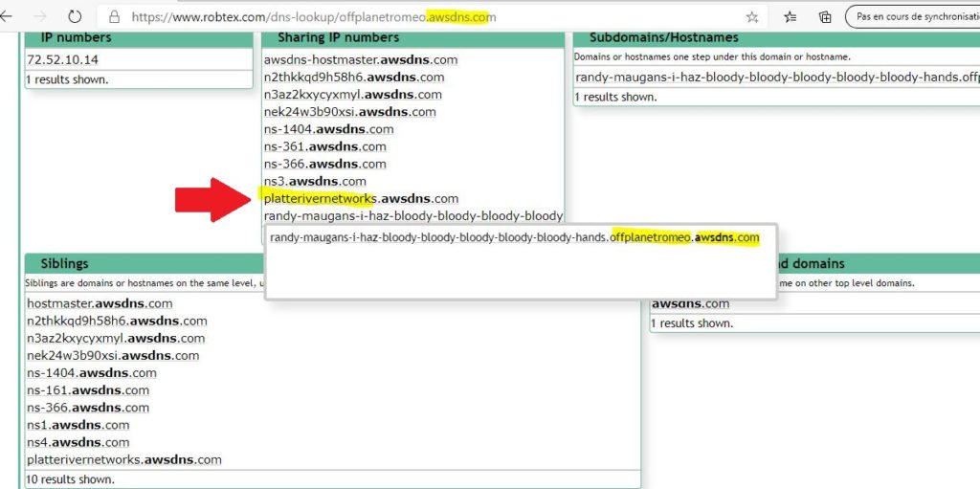Open the favorites list icon
This screenshot has width=980, height=489.
(x=791, y=17)
